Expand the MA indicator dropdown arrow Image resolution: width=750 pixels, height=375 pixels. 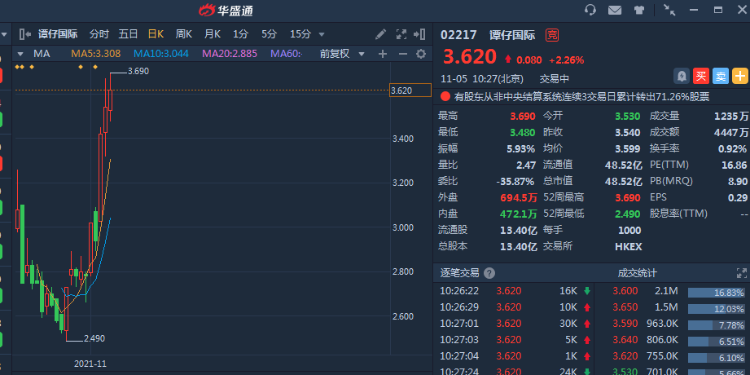pos(20,54)
